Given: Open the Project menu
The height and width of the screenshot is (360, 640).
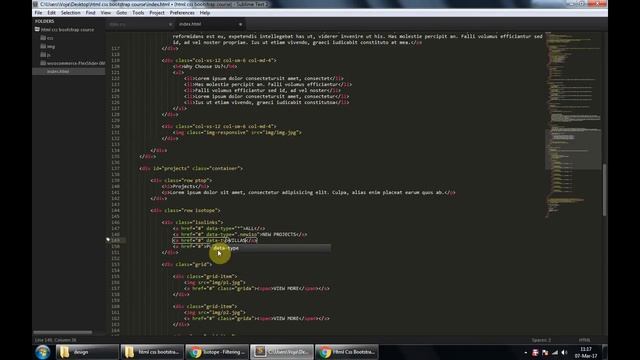Looking at the screenshot, I should click(x=157, y=13).
